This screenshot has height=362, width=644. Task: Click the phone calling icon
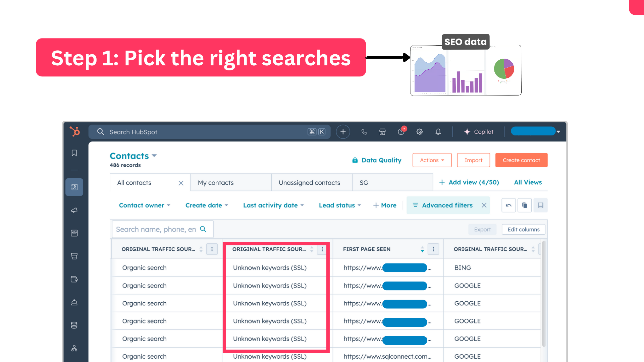[x=364, y=132]
